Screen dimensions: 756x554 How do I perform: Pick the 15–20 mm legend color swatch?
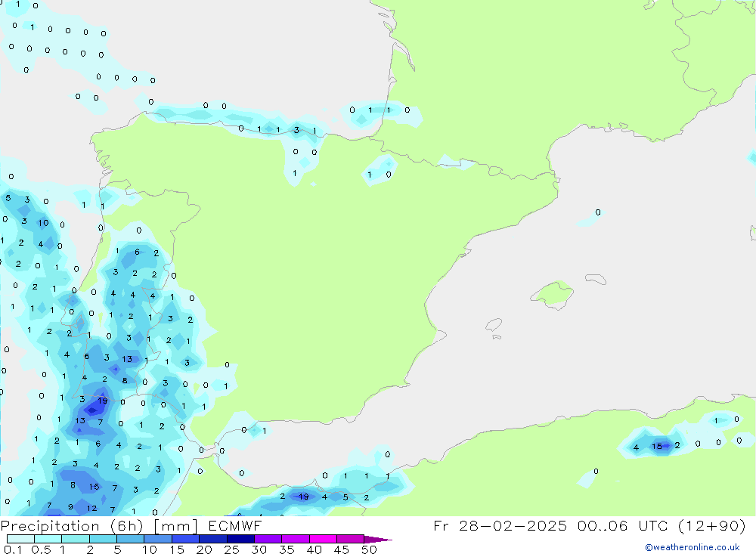pos(186,539)
